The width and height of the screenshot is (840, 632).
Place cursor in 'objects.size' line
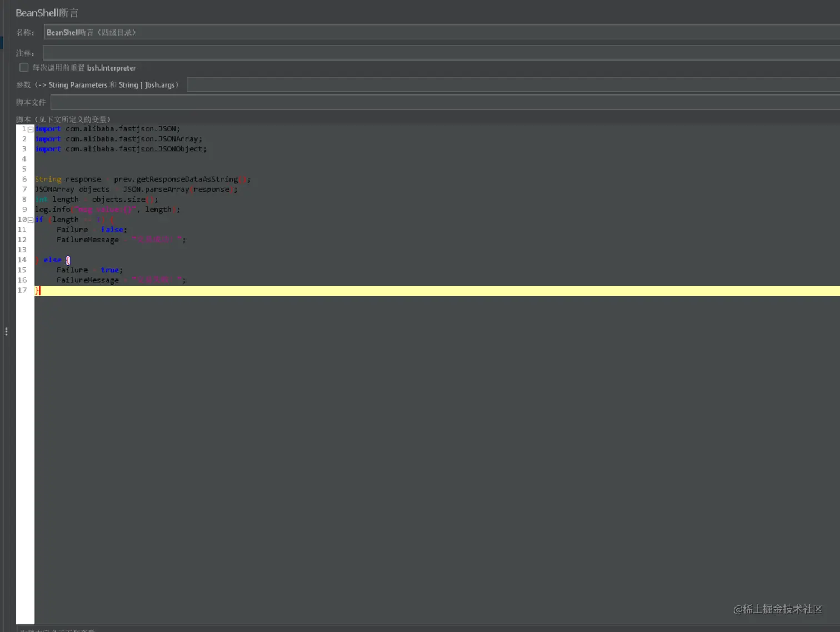(x=97, y=200)
